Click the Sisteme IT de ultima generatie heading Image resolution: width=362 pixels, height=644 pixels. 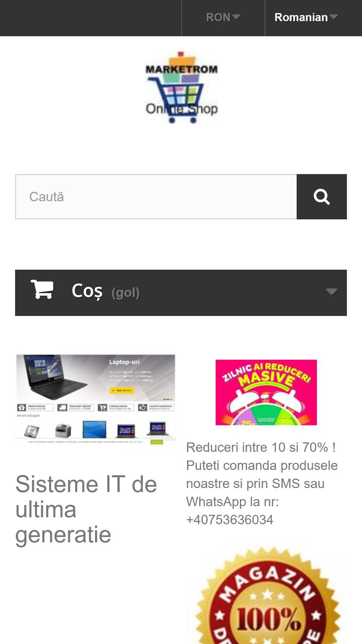pos(86,509)
